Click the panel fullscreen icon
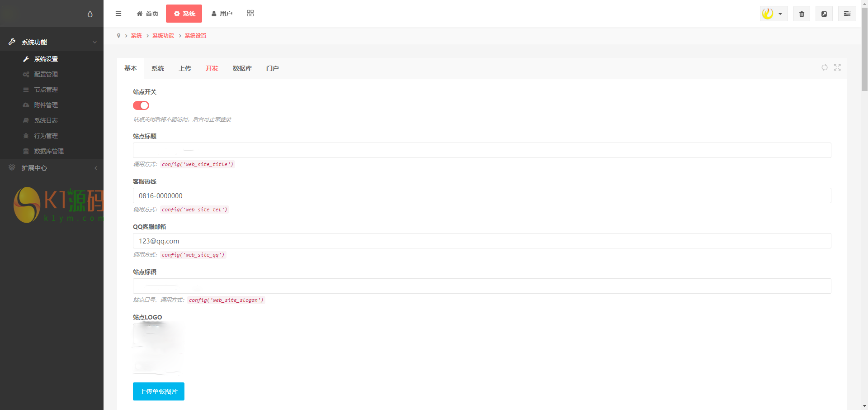 [x=837, y=67]
